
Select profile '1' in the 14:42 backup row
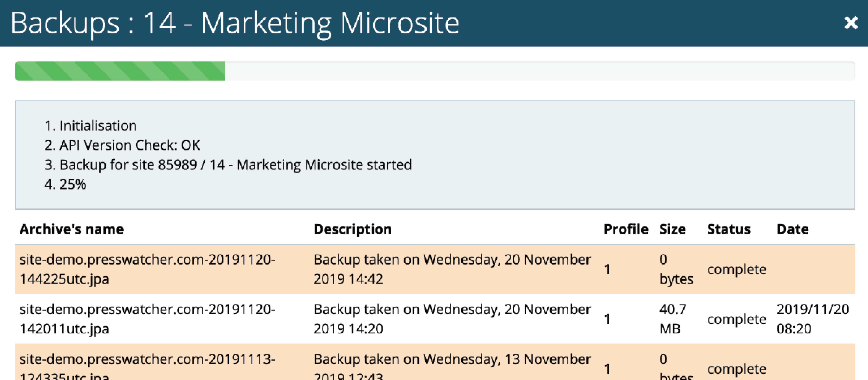[607, 269]
